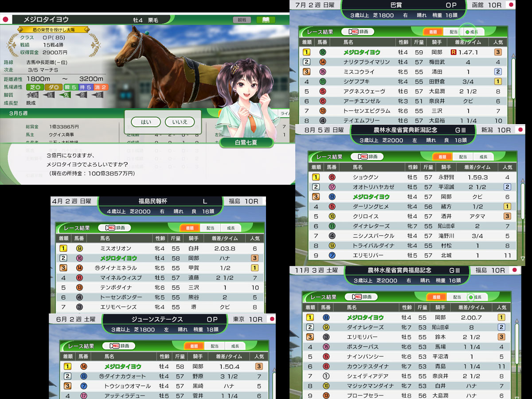532x399 pixels.
Task: Click REC 録画 icon in 巴賞 results
Action: 357,32
